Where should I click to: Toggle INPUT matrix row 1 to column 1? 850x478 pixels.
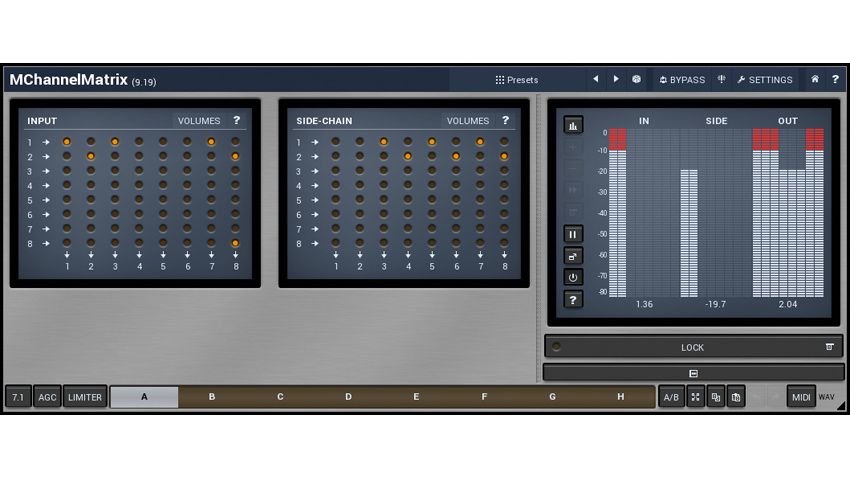tap(67, 141)
